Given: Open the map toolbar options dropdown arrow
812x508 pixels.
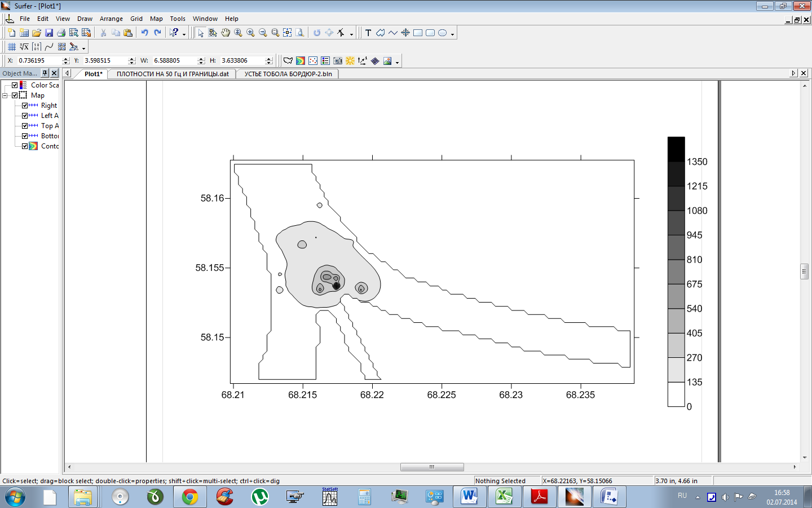Looking at the screenshot, I should point(398,63).
